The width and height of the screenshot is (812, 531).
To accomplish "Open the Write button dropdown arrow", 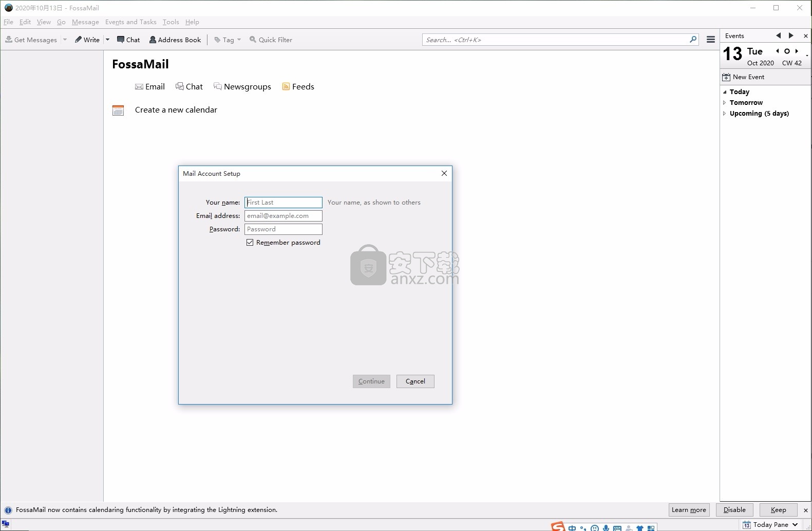I will pyautogui.click(x=107, y=40).
